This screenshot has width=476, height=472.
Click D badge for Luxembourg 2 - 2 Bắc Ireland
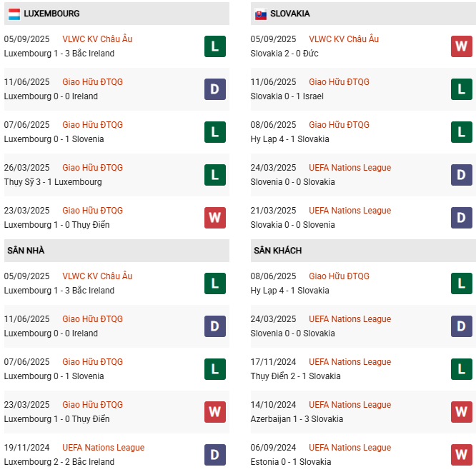coord(214,455)
